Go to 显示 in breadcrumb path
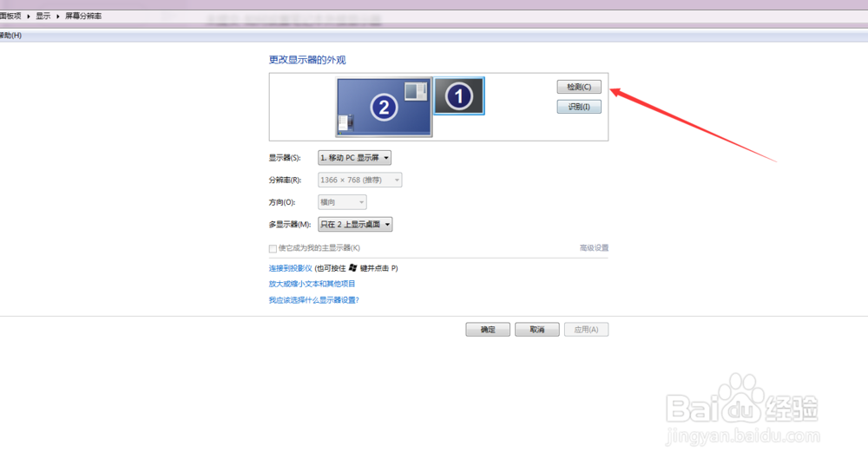 [x=43, y=16]
